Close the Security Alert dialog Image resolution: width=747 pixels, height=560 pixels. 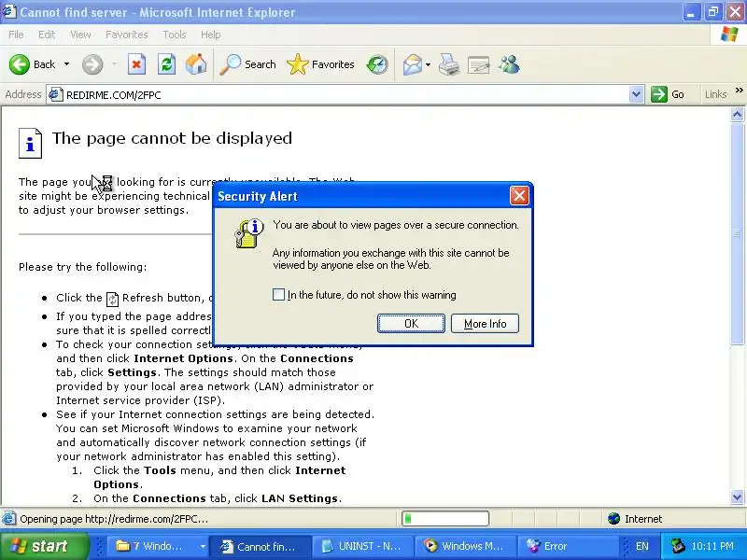tap(519, 196)
